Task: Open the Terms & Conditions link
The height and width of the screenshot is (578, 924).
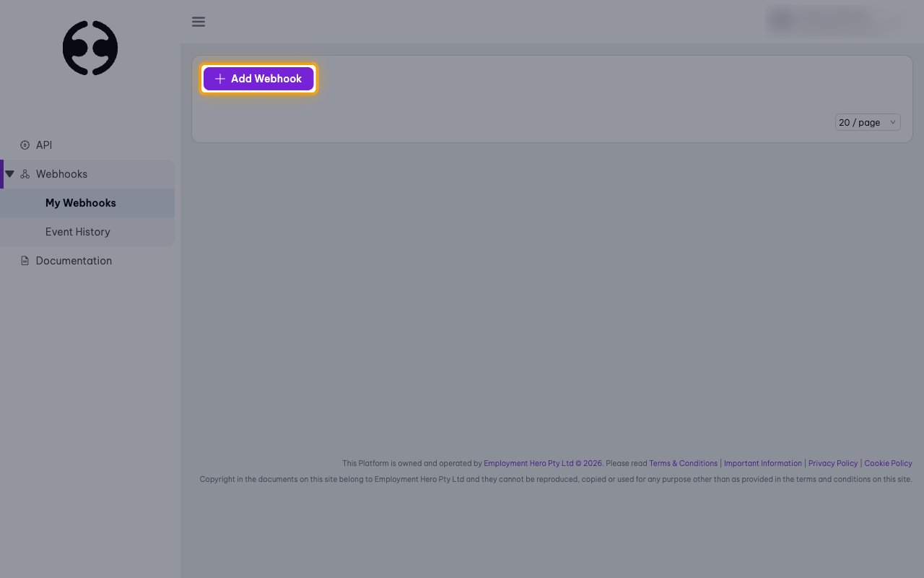Action: [683, 463]
